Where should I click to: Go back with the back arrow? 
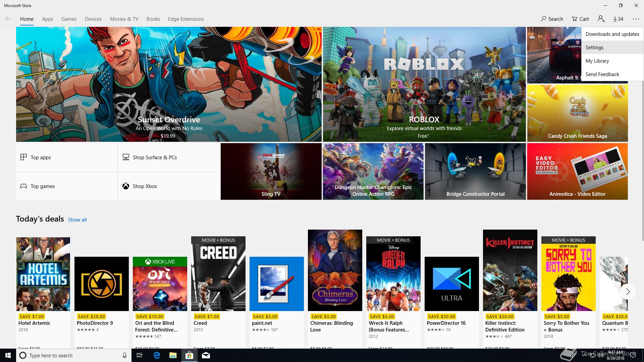[8, 19]
